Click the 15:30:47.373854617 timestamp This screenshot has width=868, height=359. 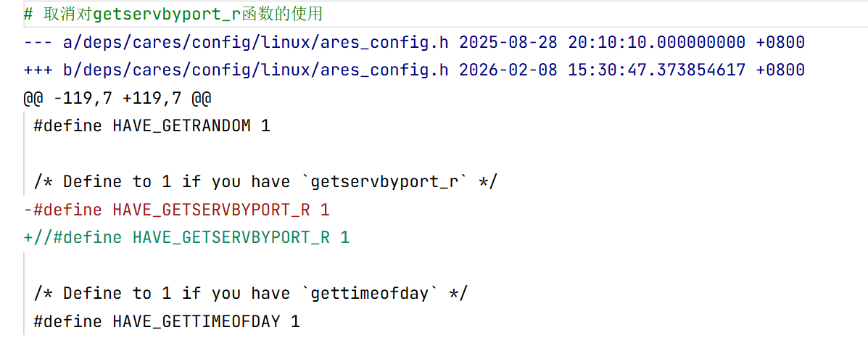point(656,70)
